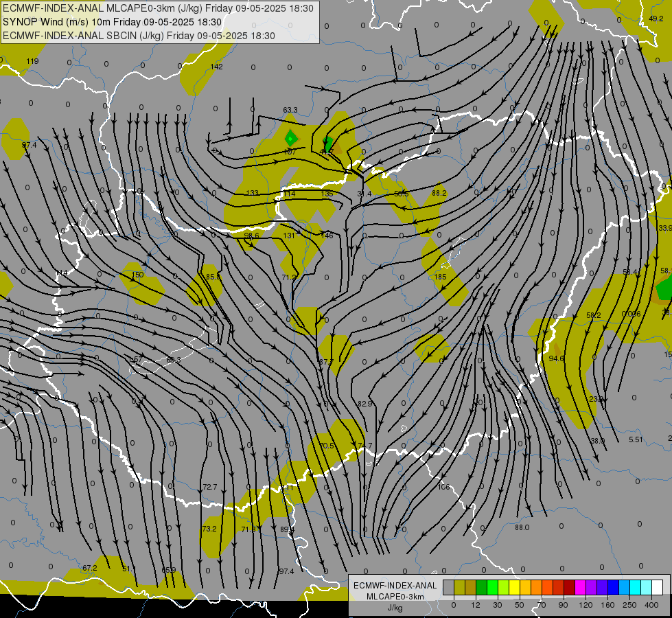Screen dimensions: 672x618
Task: Click the MLCAPE0-3km header line
Action: click(x=158, y=8)
